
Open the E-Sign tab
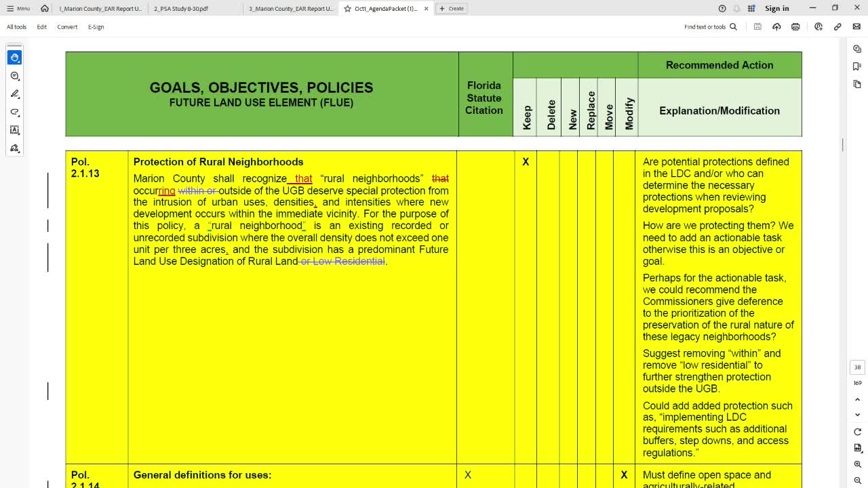(96, 27)
